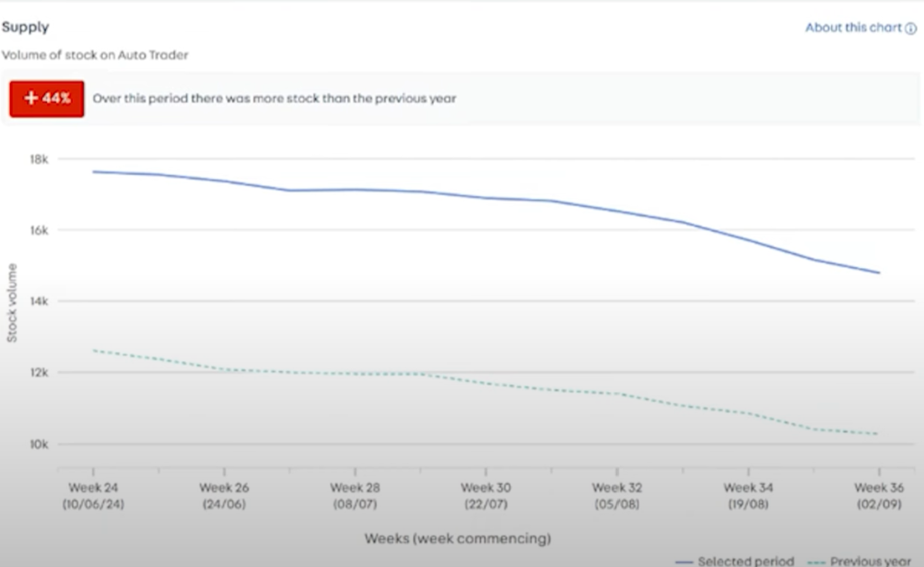
Task: Select the Week 28 (08/07) axis label
Action: pyautogui.click(x=355, y=496)
